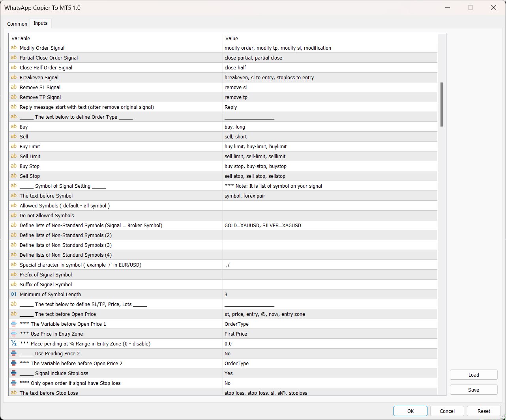506x420 pixels.
Task: Click the ab icon beside Suffix of Signal Symbol
Action: (x=14, y=284)
